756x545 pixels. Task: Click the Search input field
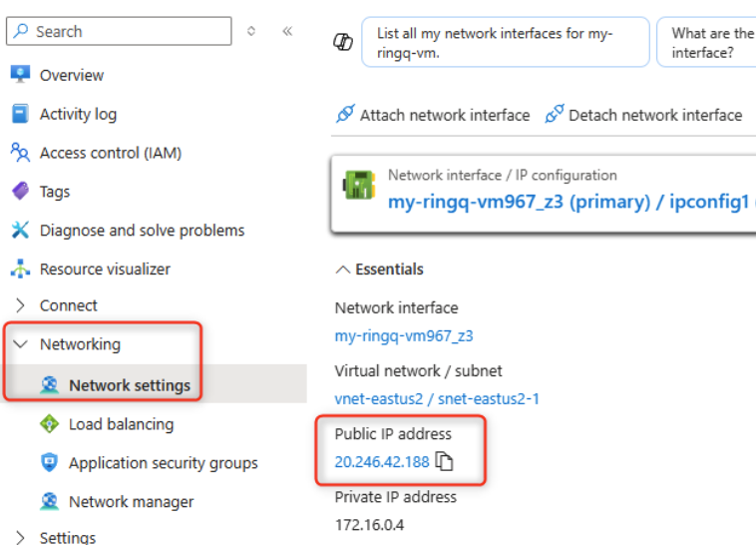coord(119,31)
